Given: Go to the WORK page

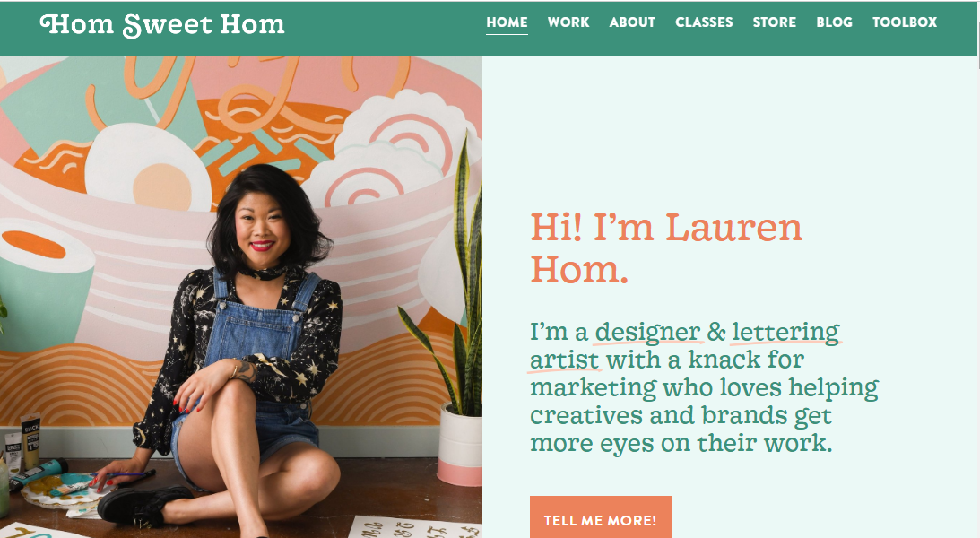Looking at the screenshot, I should tap(568, 22).
